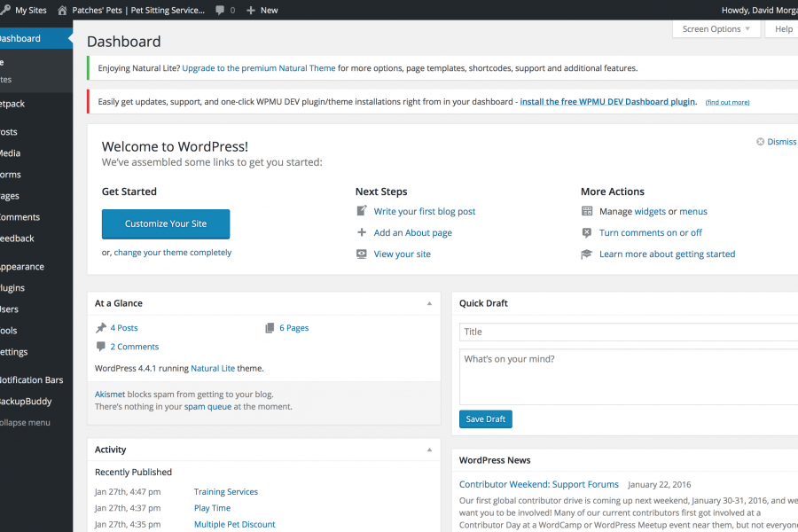Collapse the Activity panel
Image resolution: width=798 pixels, height=532 pixels.
[x=429, y=450]
